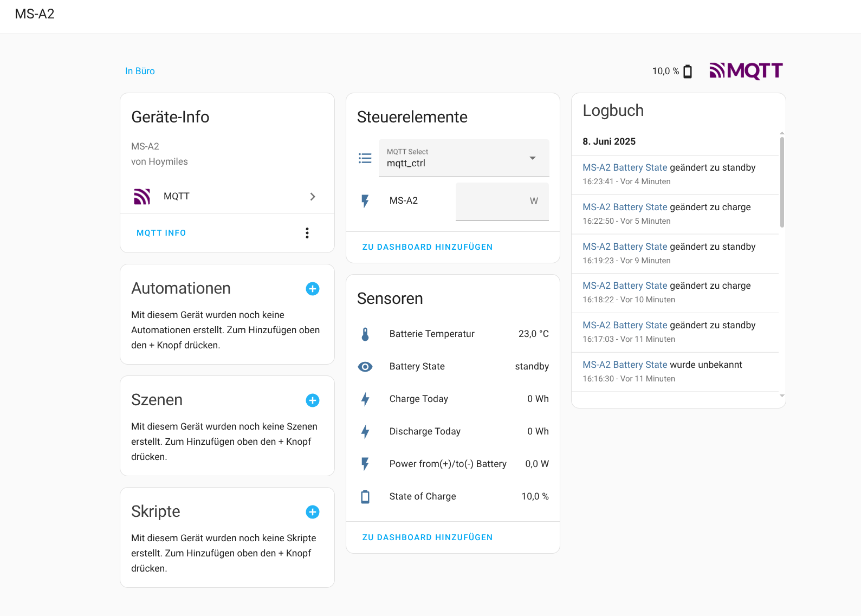Open the first Battery State standby log entry
This screenshot has width=861, height=616.
click(625, 168)
